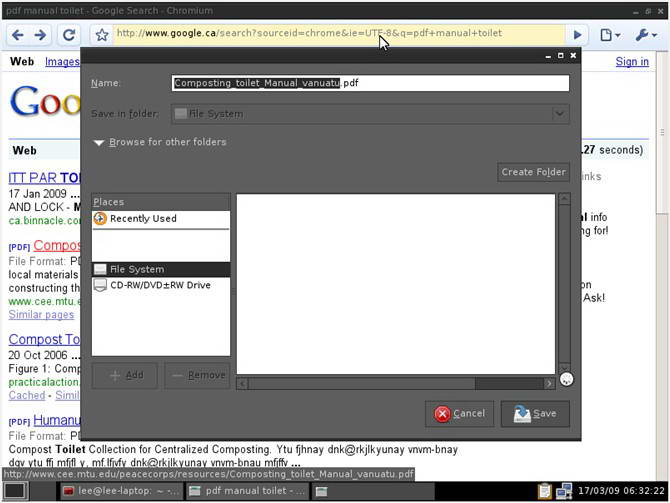The image size is (670, 503).
Task: Open the Save in folder dropdown
Action: click(x=370, y=113)
